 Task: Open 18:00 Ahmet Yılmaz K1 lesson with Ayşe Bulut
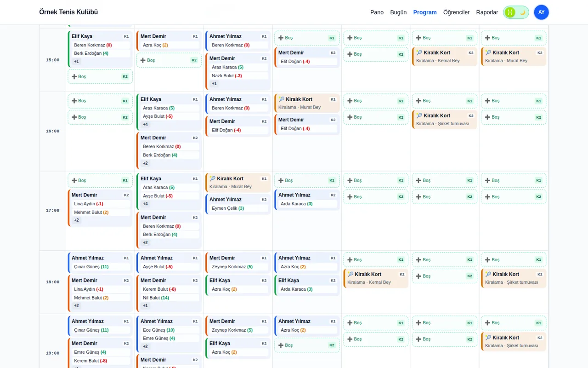[x=169, y=263]
